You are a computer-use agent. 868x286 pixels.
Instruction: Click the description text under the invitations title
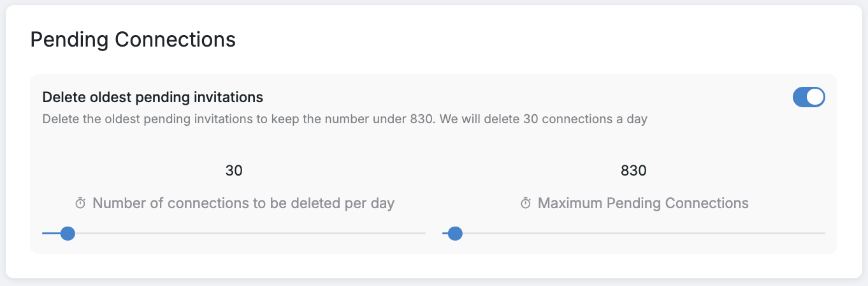point(255,119)
